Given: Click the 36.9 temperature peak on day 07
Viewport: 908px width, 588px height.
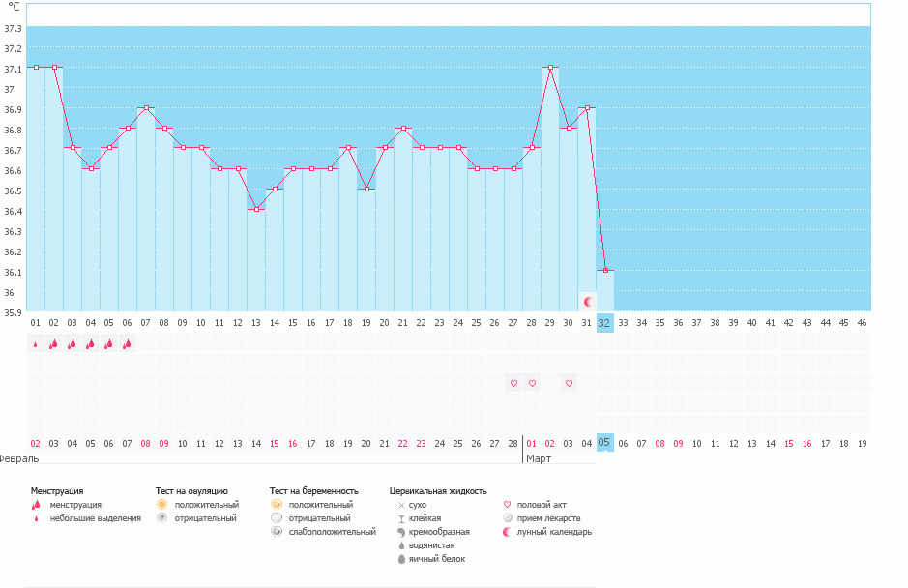Looking at the screenshot, I should [x=145, y=108].
